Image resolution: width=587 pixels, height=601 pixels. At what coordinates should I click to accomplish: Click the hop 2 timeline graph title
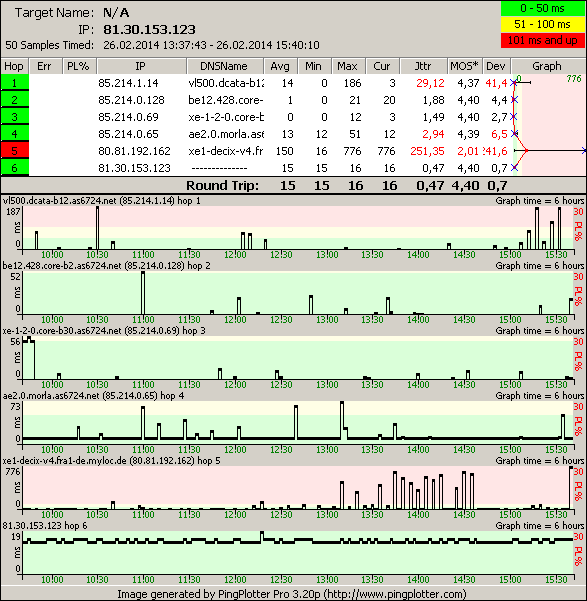107,266
